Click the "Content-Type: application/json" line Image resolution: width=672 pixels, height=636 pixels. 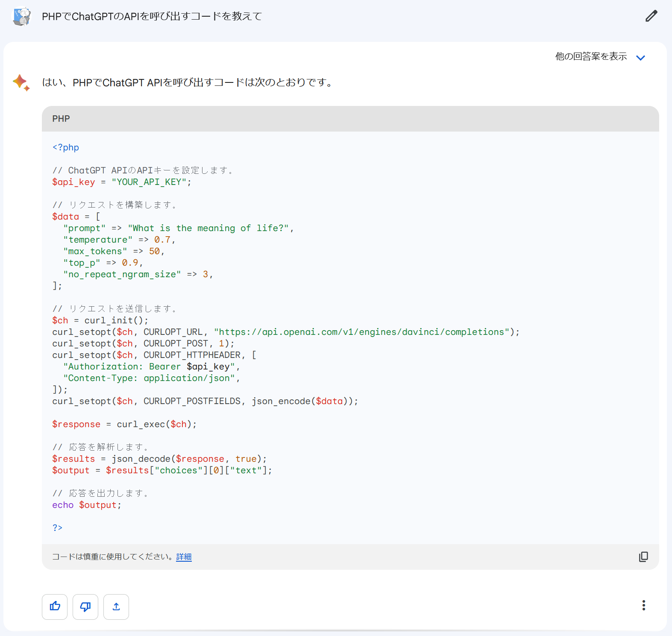point(152,378)
